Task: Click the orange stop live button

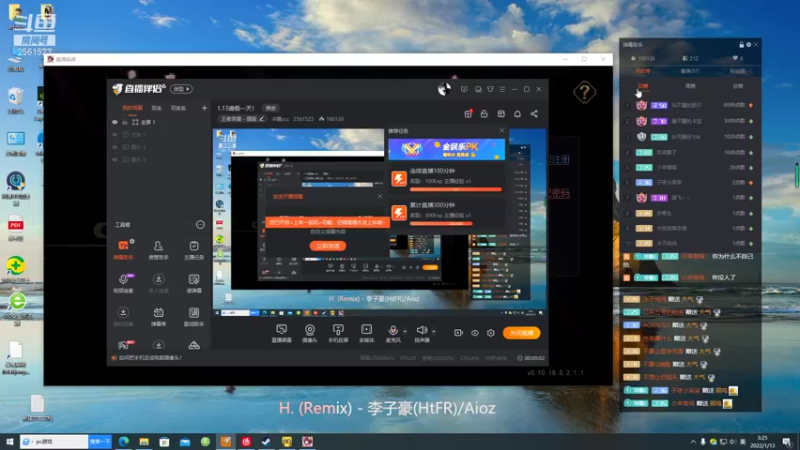Action: (521, 333)
